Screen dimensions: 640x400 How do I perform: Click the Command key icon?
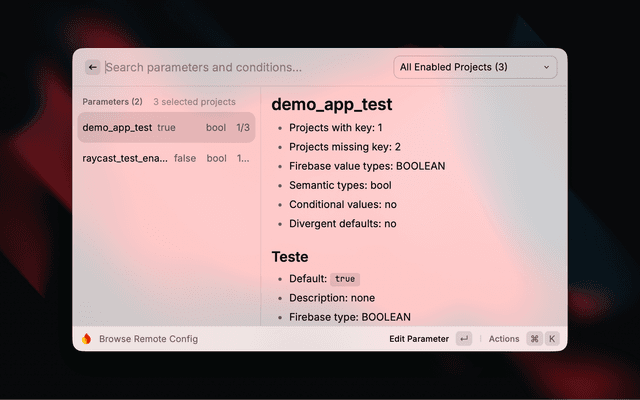coord(534,339)
